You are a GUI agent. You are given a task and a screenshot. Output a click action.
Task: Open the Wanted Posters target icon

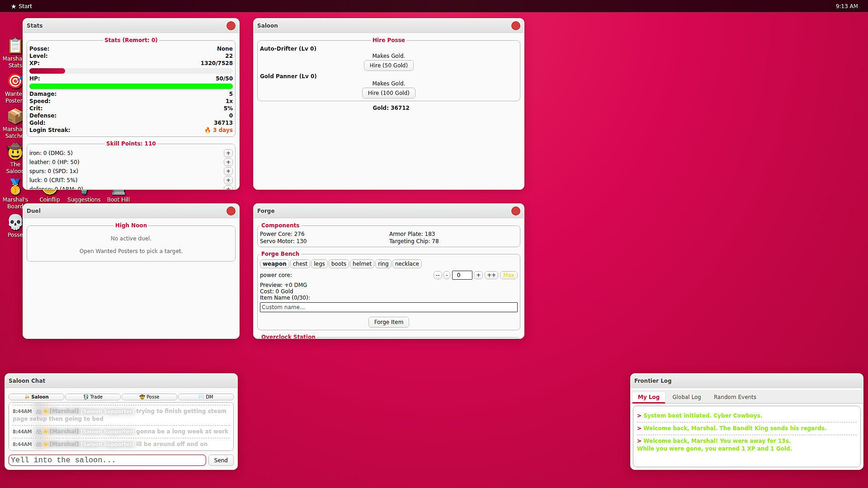tap(15, 81)
